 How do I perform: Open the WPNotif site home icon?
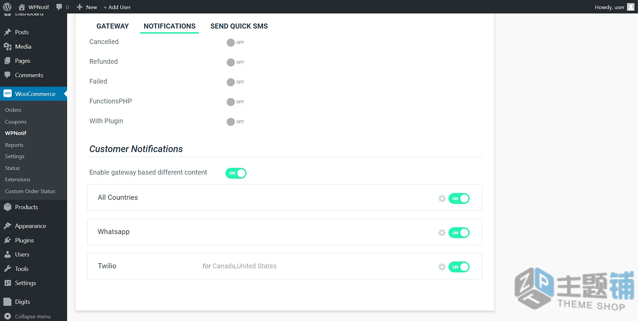22,7
